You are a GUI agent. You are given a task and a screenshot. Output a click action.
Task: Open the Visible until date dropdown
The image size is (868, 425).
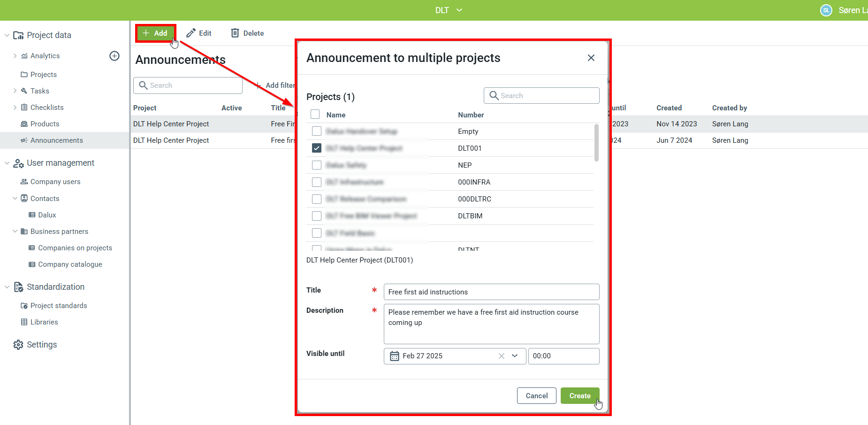515,356
